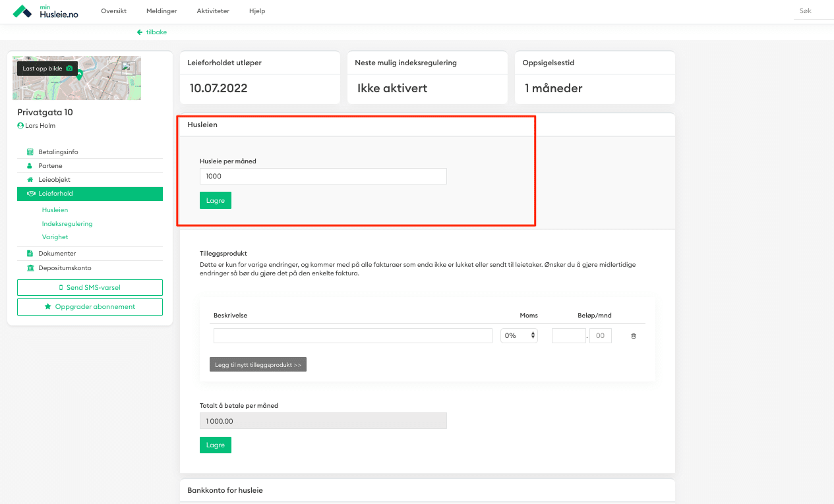Viewport: 834px width, 504px height.
Task: Click the minHusleie.no logo
Action: (x=45, y=11)
